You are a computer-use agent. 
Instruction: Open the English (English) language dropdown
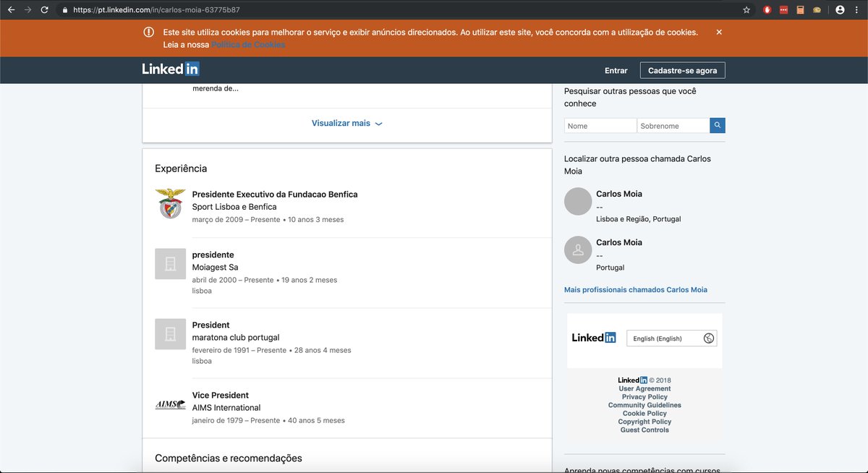(x=672, y=338)
